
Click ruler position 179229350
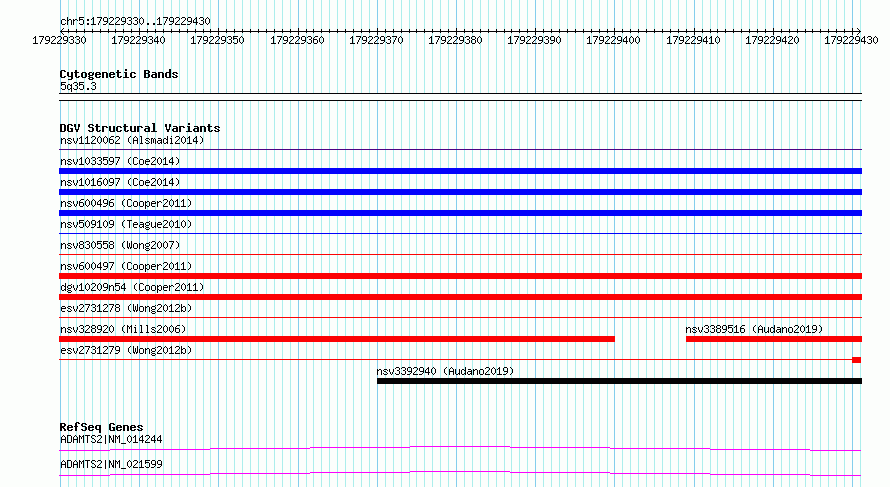coord(217,40)
